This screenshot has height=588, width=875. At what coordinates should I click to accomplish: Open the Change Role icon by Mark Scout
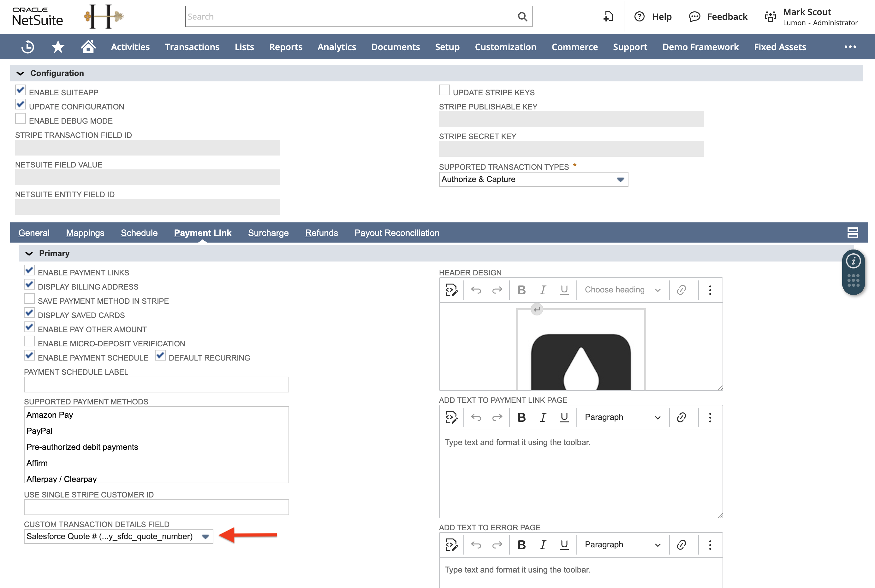770,17
